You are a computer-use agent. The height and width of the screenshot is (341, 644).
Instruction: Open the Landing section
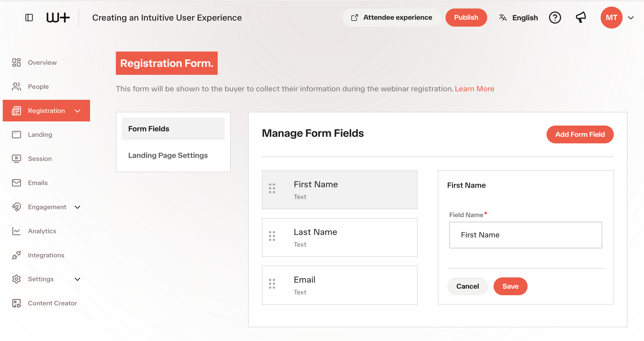(x=40, y=135)
